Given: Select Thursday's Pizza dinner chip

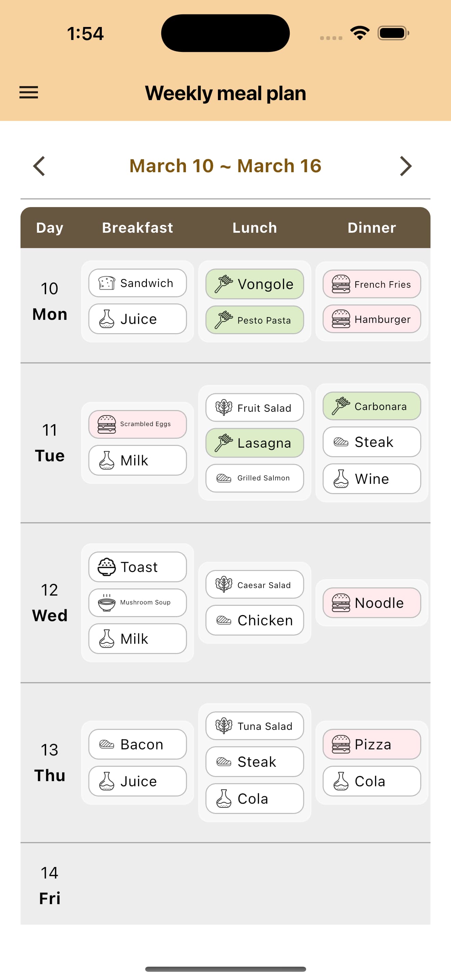Looking at the screenshot, I should 371,745.
